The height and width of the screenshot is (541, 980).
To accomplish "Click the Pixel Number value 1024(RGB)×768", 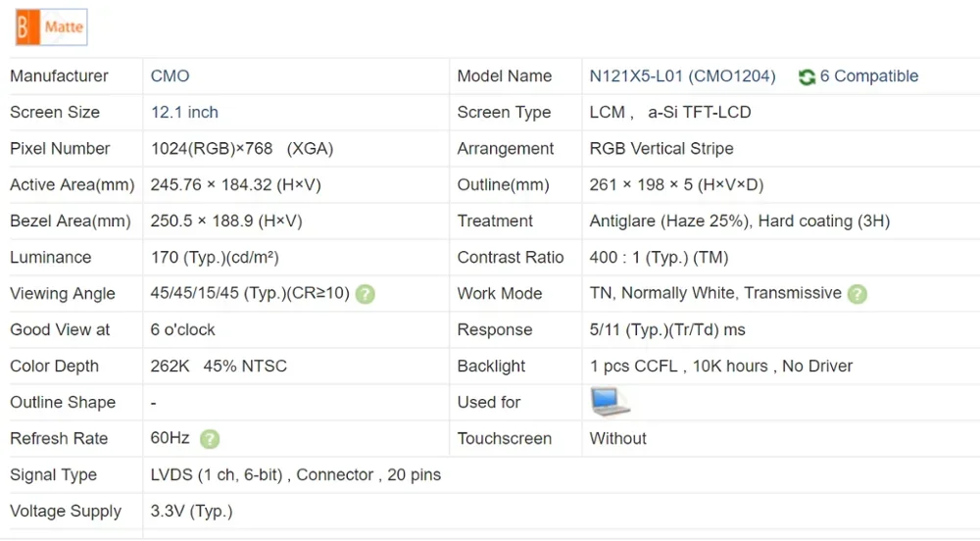I will pos(241,149).
